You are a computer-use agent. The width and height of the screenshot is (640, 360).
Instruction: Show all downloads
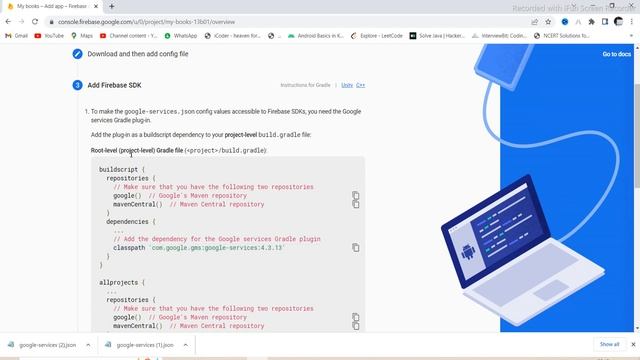point(609,344)
